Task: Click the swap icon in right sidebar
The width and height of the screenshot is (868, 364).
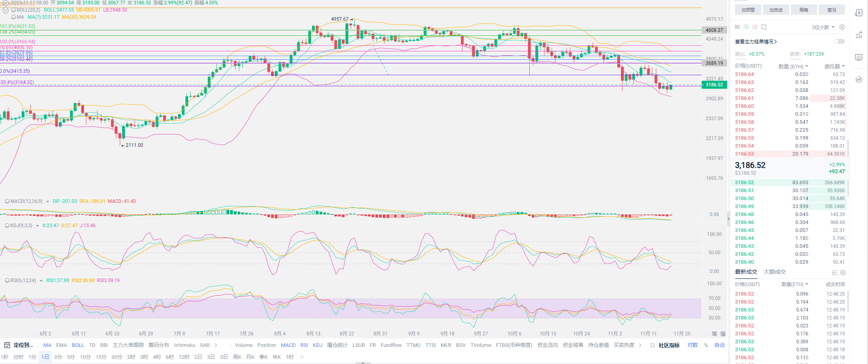Action: pyautogui.click(x=858, y=80)
